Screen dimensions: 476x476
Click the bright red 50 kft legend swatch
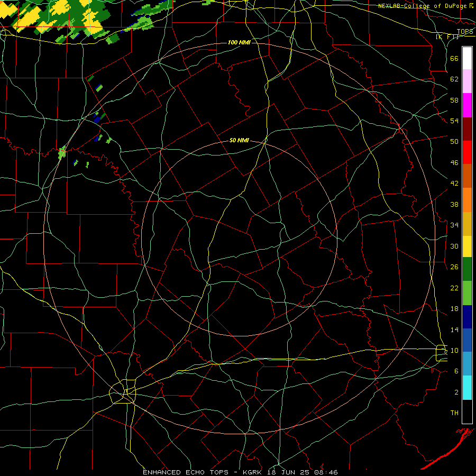pos(467,152)
